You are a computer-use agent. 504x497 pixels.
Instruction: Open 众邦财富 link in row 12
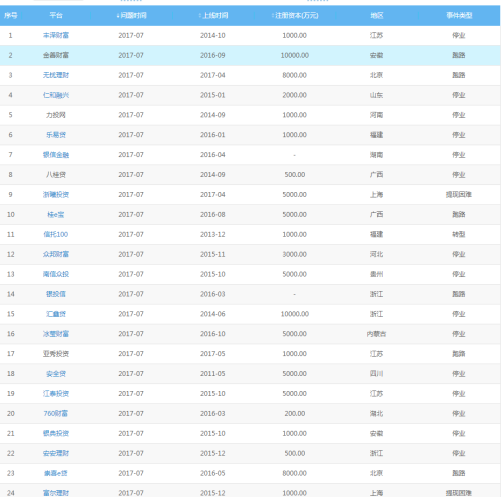click(56, 254)
